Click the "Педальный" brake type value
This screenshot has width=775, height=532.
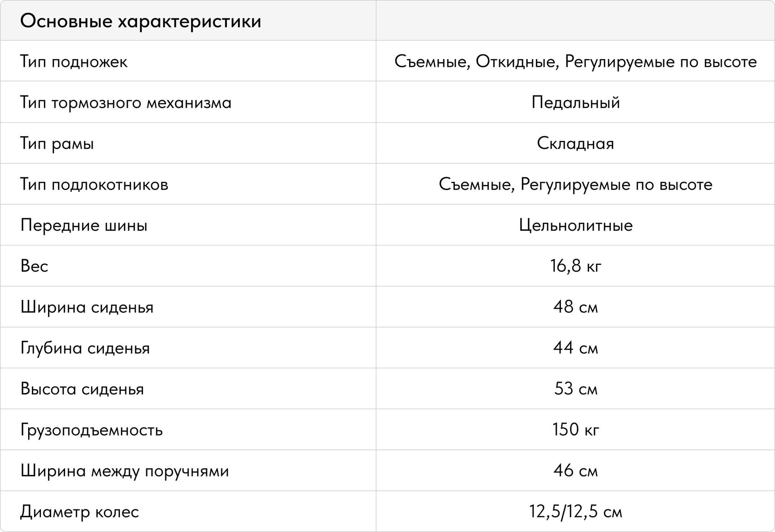(575, 102)
